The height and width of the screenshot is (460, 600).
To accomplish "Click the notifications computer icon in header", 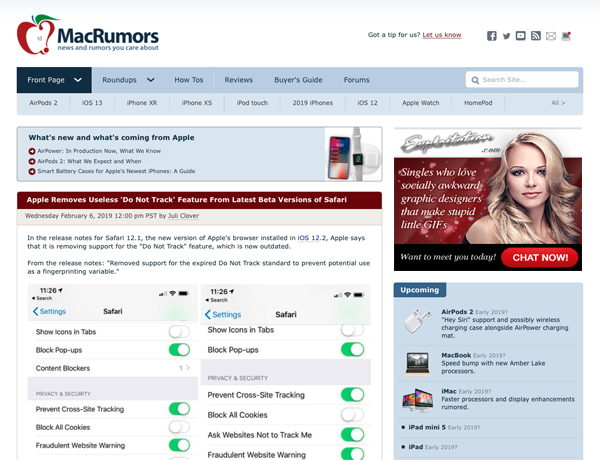I will point(566,36).
